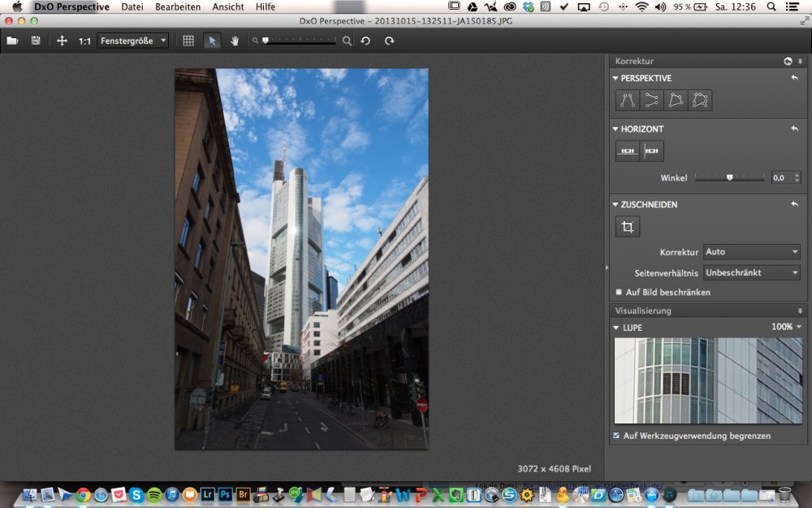Choose the rectangle perspective correction tool
Screen dimensions: 812x508
click(x=676, y=100)
